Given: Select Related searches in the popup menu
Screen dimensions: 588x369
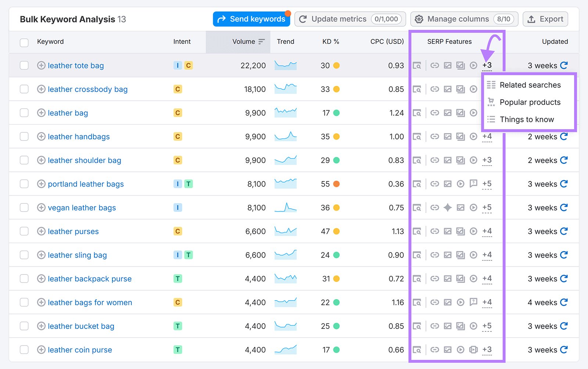Looking at the screenshot, I should pos(530,85).
